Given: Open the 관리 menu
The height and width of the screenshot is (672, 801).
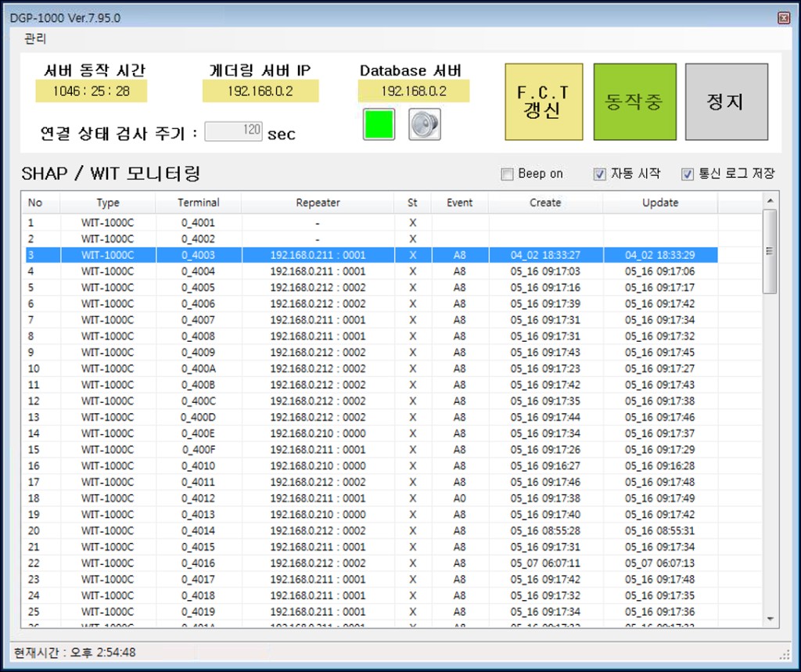Looking at the screenshot, I should 35,38.
